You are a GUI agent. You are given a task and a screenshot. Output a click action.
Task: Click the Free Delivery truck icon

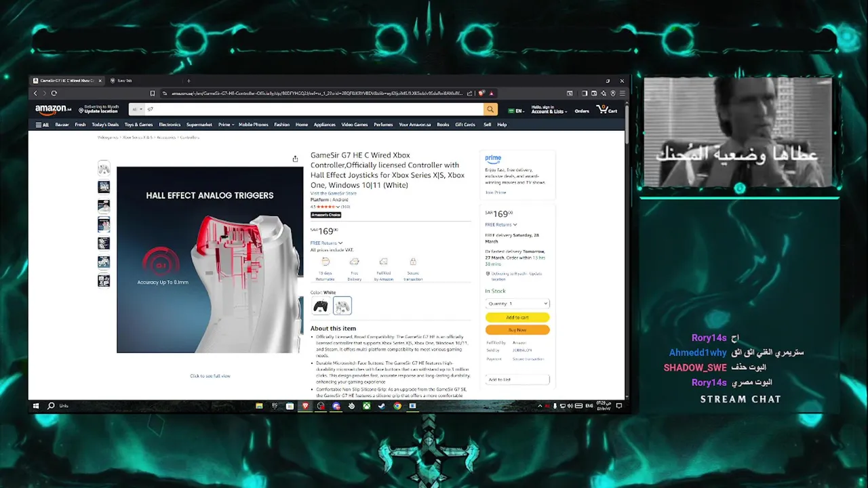click(354, 262)
